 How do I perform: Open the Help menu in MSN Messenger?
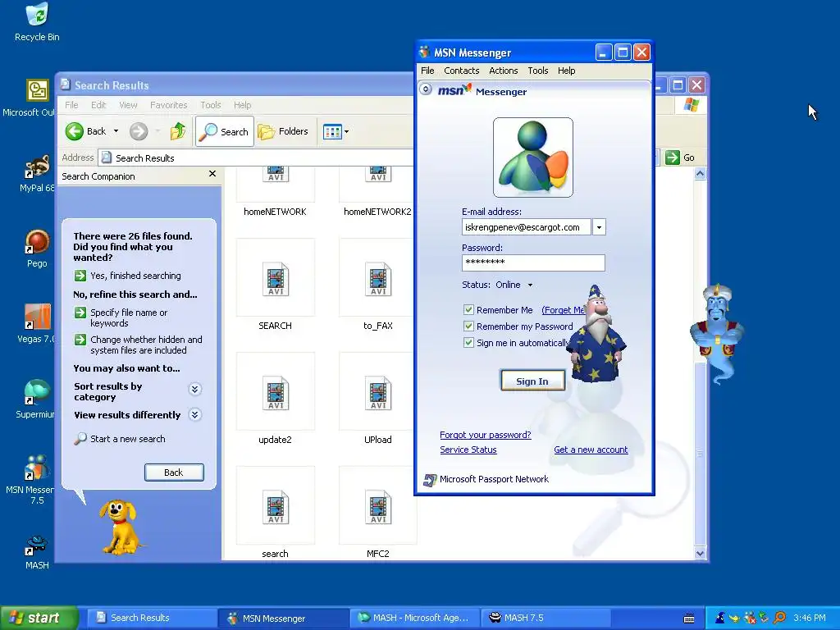566,71
